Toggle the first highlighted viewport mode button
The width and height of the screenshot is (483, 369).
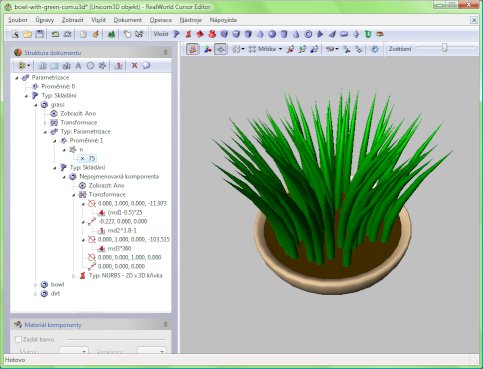click(193, 49)
